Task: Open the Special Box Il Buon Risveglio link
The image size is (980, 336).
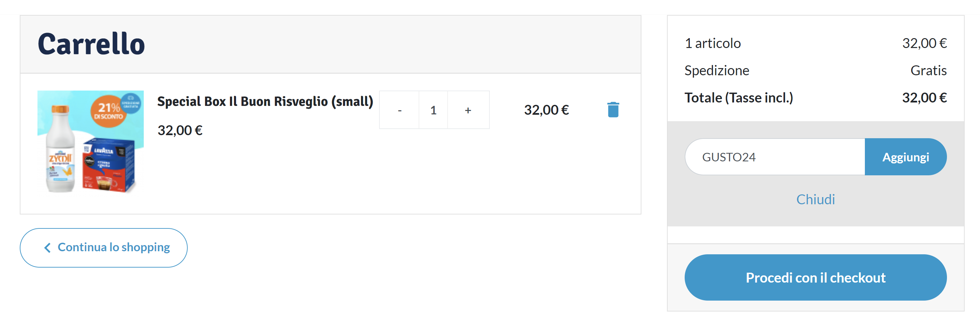Action: coord(265,101)
